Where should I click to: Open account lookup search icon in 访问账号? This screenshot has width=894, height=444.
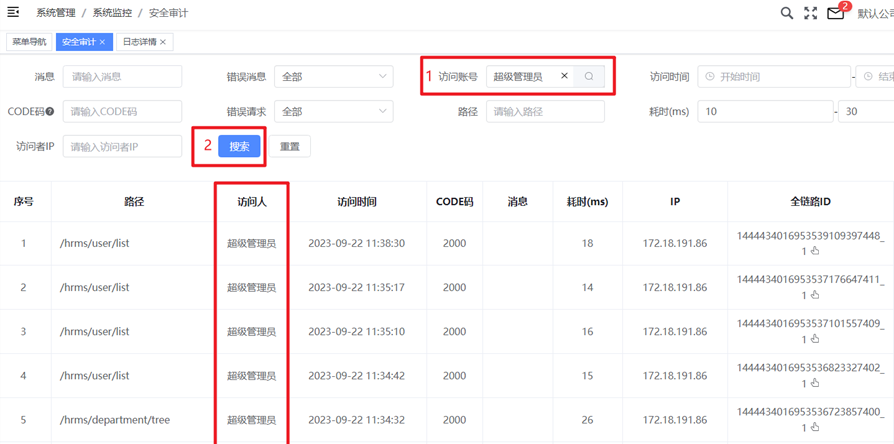click(589, 76)
